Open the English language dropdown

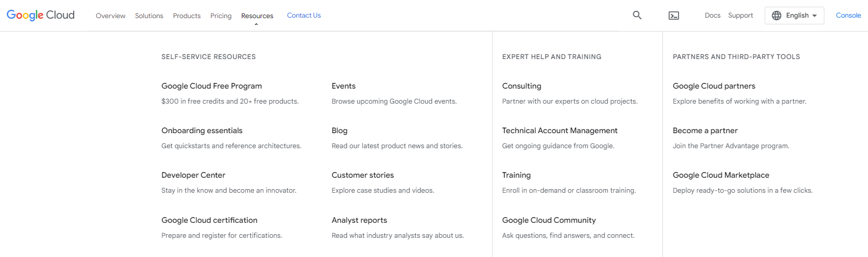tap(794, 16)
